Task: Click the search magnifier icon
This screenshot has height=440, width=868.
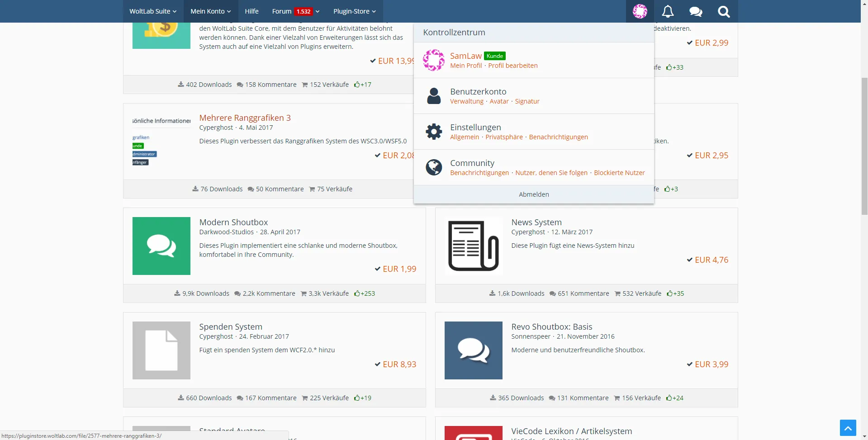Action: tap(724, 11)
